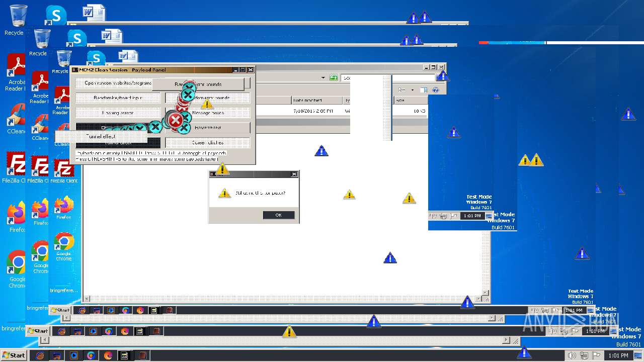Open Windows Media Player from bottom taskbar
Image resolution: width=644 pixels, height=362 pixels.
(74, 355)
